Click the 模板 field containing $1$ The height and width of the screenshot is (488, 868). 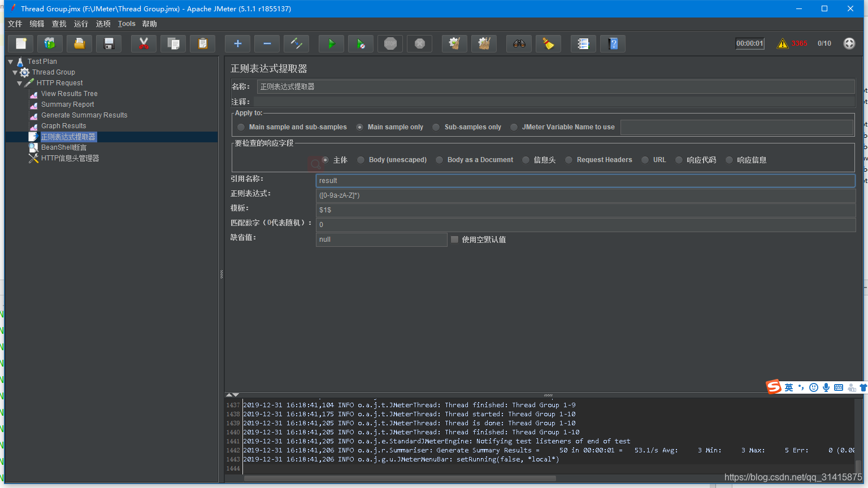click(585, 210)
